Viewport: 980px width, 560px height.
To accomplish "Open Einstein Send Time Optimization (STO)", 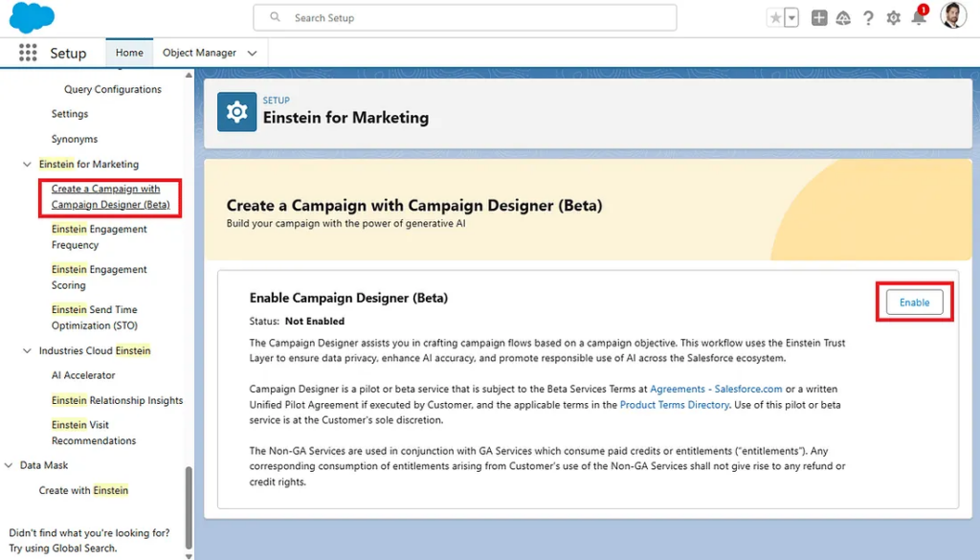I will [95, 318].
